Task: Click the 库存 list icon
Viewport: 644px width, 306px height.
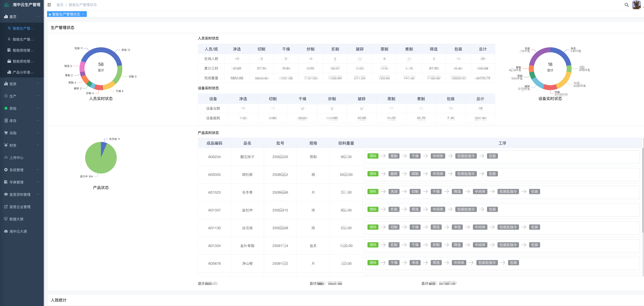Action: click(6, 121)
